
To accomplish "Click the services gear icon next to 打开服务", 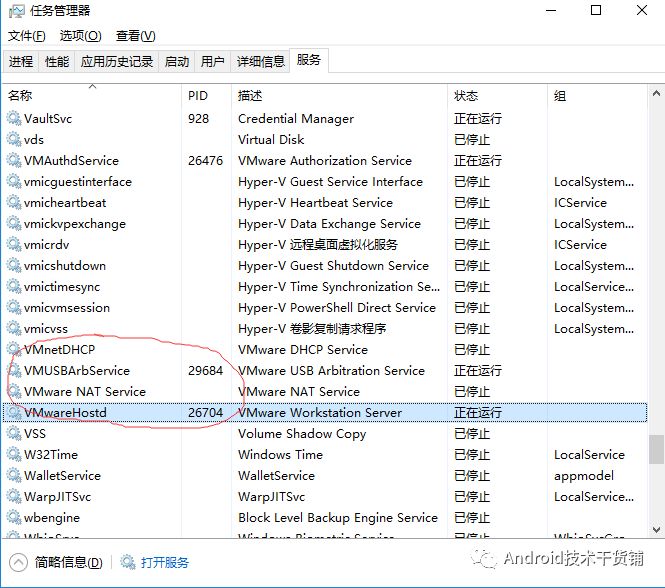I will click(x=128, y=562).
